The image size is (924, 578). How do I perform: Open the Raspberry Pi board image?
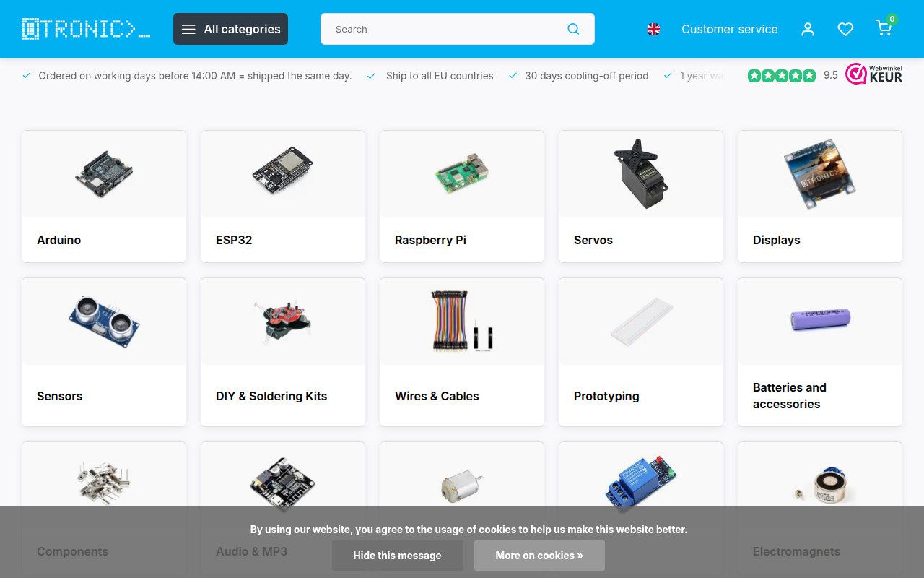[462, 174]
